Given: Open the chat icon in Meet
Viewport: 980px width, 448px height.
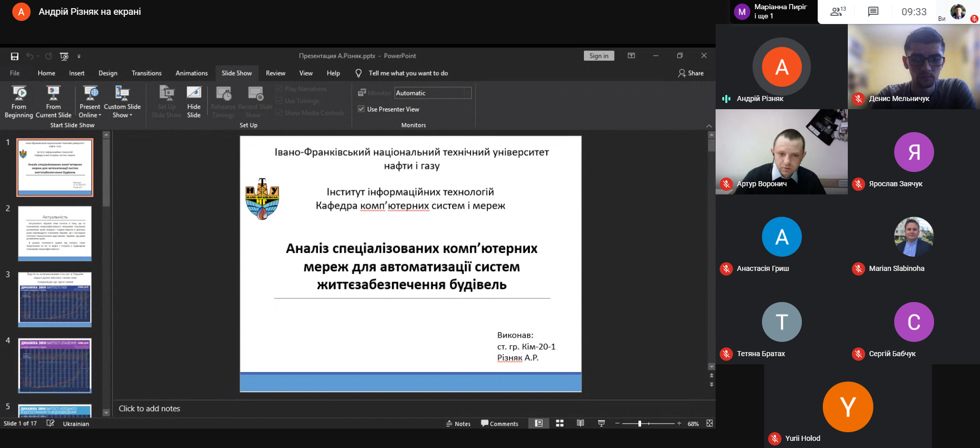Looking at the screenshot, I should click(873, 11).
